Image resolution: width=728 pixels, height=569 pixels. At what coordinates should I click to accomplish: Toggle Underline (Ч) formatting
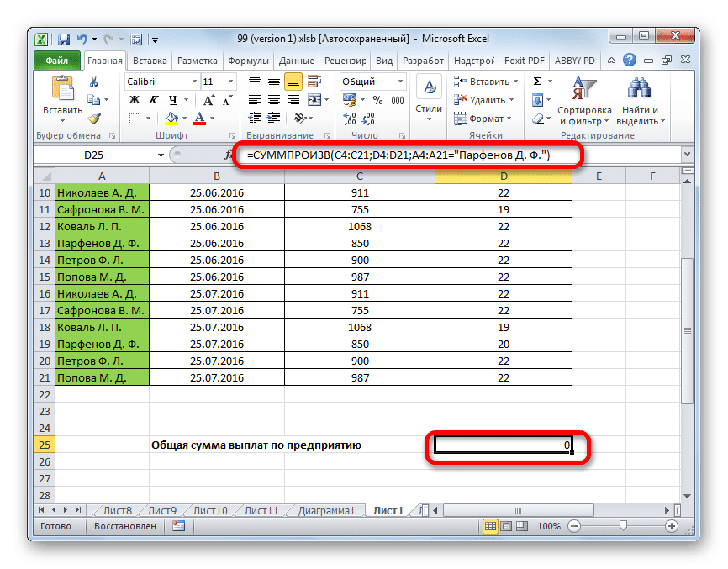tap(172, 100)
